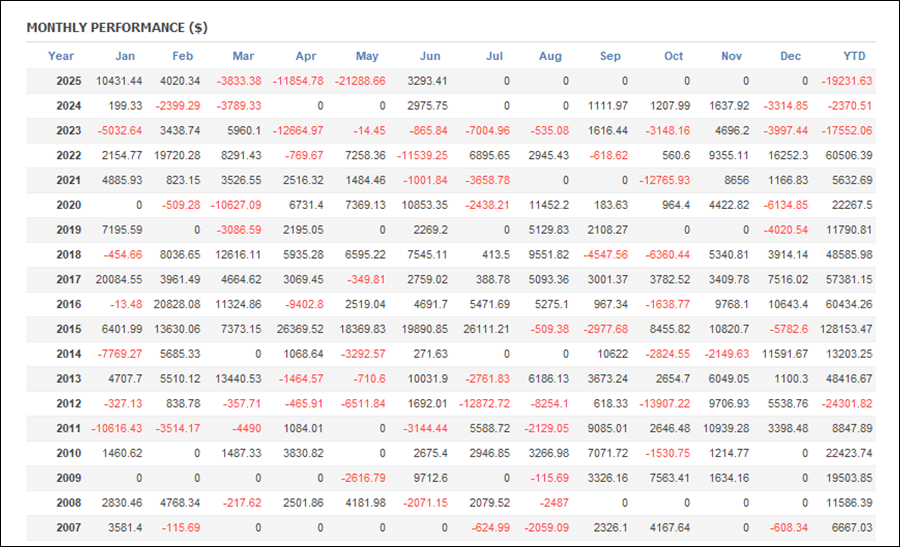Click the 2015 YTD value 128153.47
Viewport: 900px width, 547px height.
coord(846,329)
